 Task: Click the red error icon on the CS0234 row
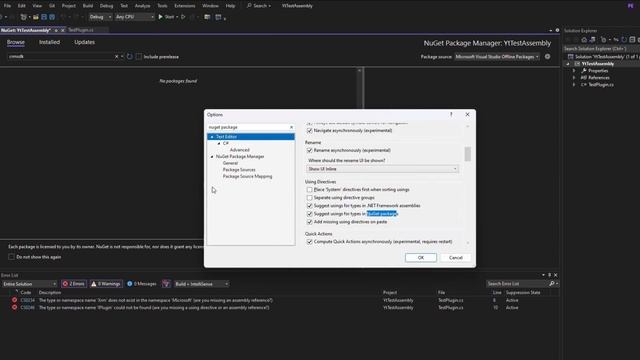[x=14, y=300]
